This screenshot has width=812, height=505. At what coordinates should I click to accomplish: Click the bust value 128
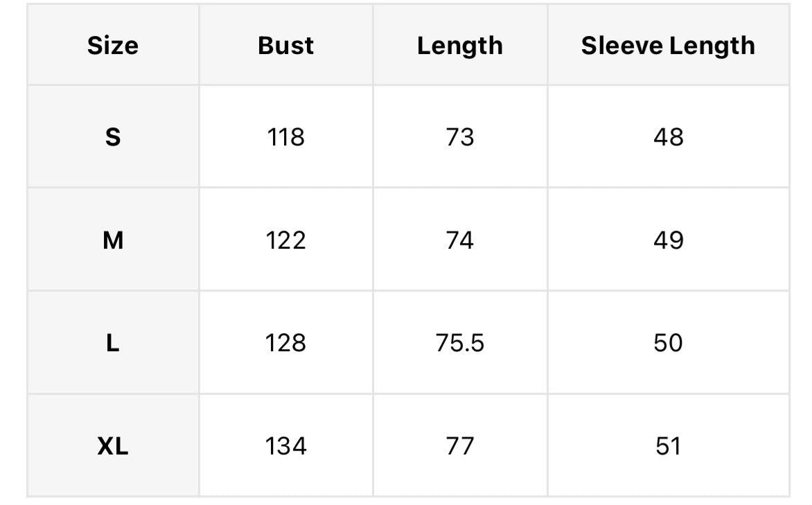tap(286, 343)
